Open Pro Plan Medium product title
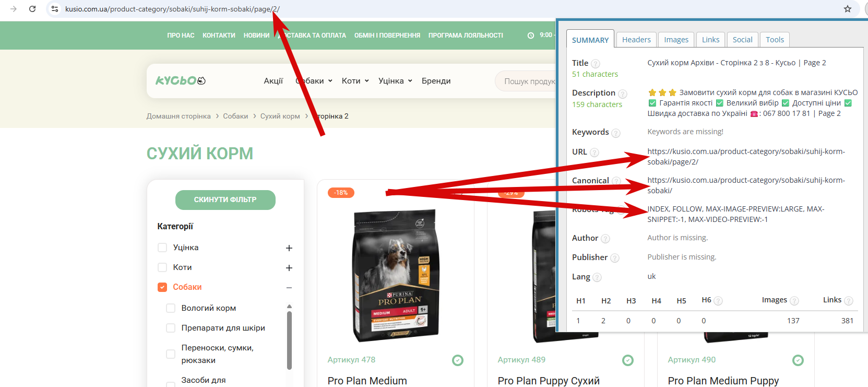The width and height of the screenshot is (868, 387). 367,381
